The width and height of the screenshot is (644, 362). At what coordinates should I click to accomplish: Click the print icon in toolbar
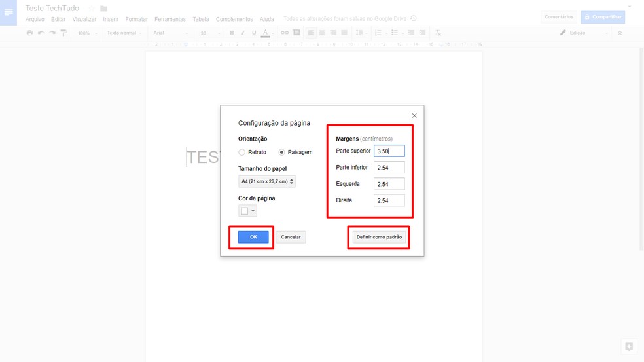click(29, 33)
